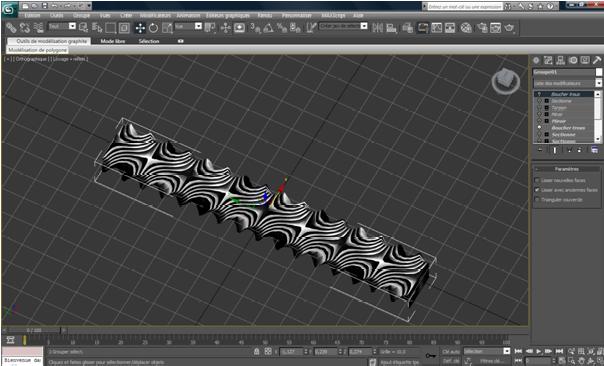Open the Modificateurs menu
This screenshot has height=366, width=604.
(x=155, y=15)
